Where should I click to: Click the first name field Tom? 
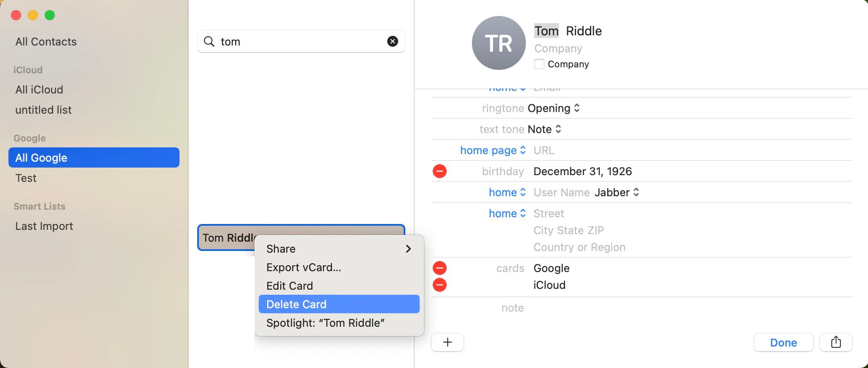tap(547, 31)
